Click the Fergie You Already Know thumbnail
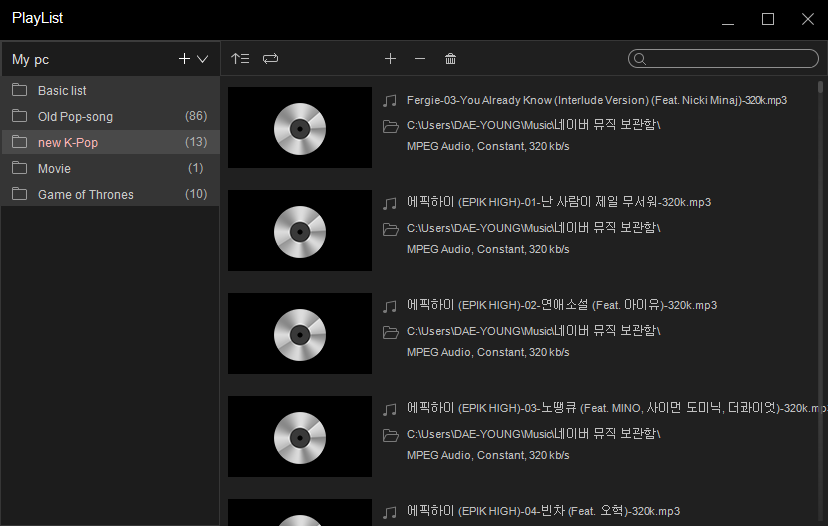The height and width of the screenshot is (526, 828). (x=300, y=127)
